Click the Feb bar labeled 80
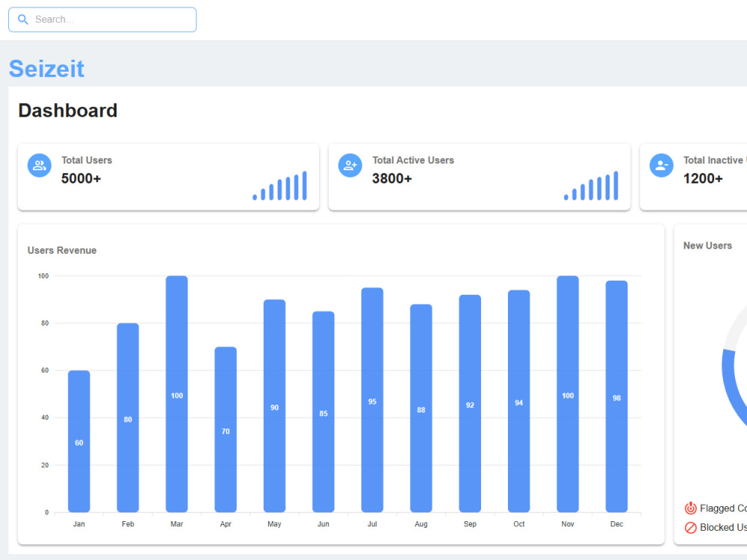The height and width of the screenshot is (560, 747). pos(128,417)
